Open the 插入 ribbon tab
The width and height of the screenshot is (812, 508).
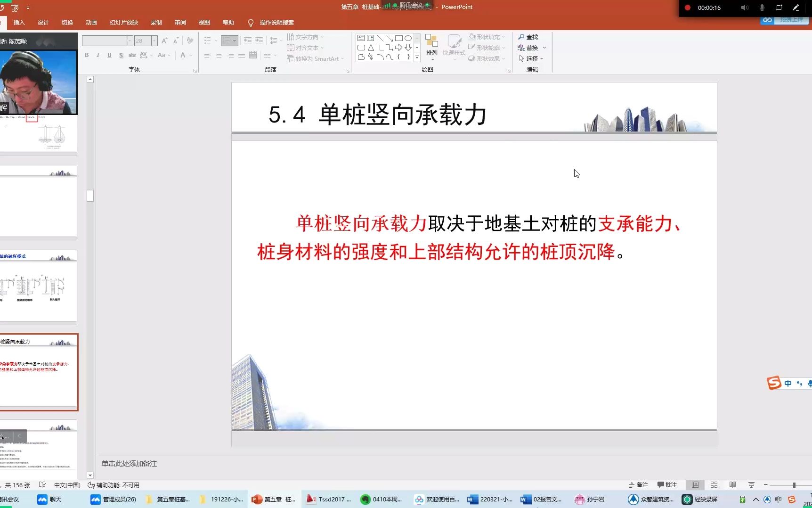click(x=19, y=23)
